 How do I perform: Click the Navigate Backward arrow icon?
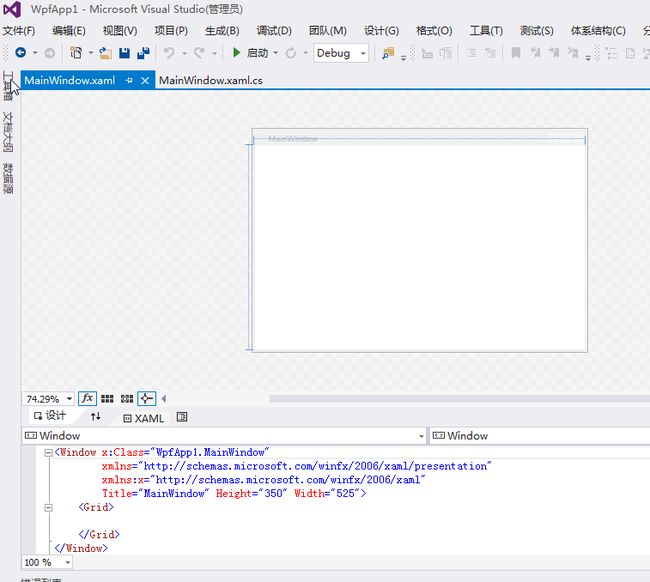tap(20, 53)
